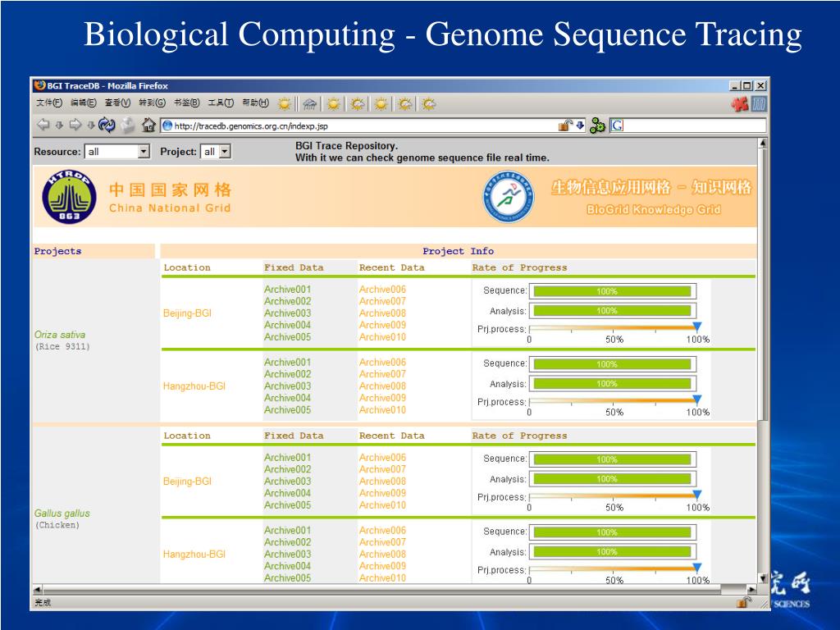Reload the page with the refresh icon
This screenshot has height=630, width=840.
(x=107, y=125)
